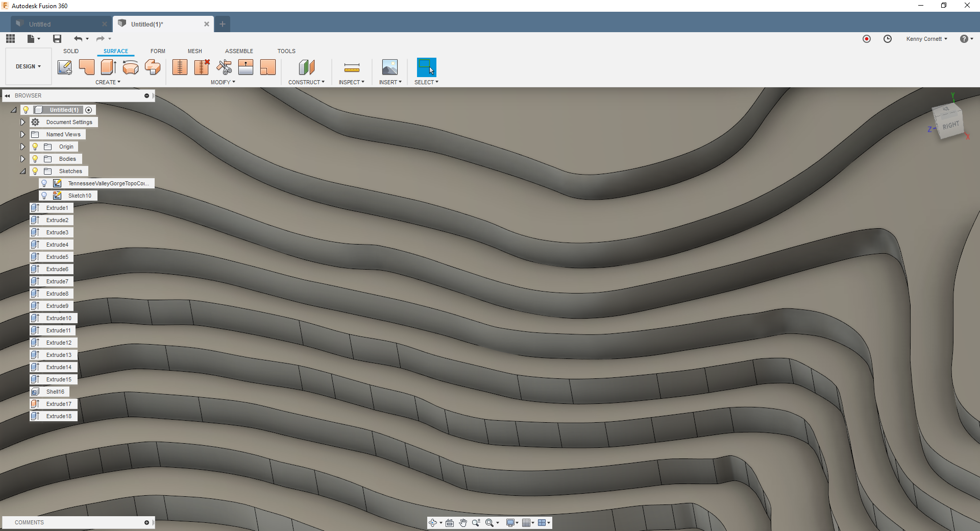Click the Insert image icon
The height and width of the screenshot is (531, 980).
point(390,67)
